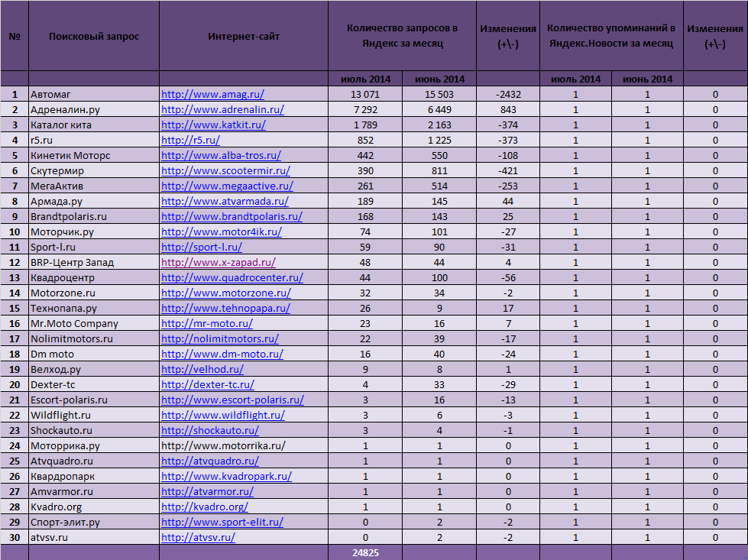The image size is (748, 560).
Task: Click the Скутермир cell
Action: pos(94,171)
